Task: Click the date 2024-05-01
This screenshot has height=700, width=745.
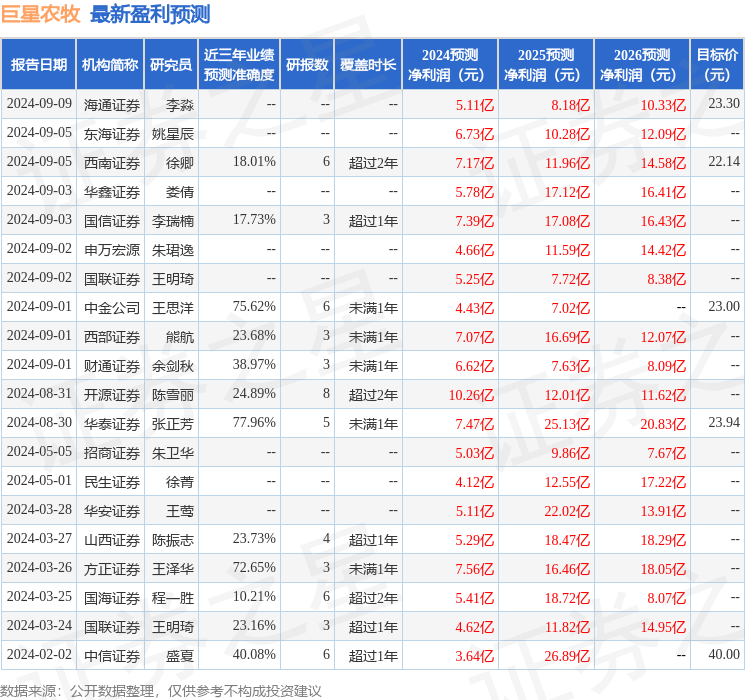Action: coord(39,480)
